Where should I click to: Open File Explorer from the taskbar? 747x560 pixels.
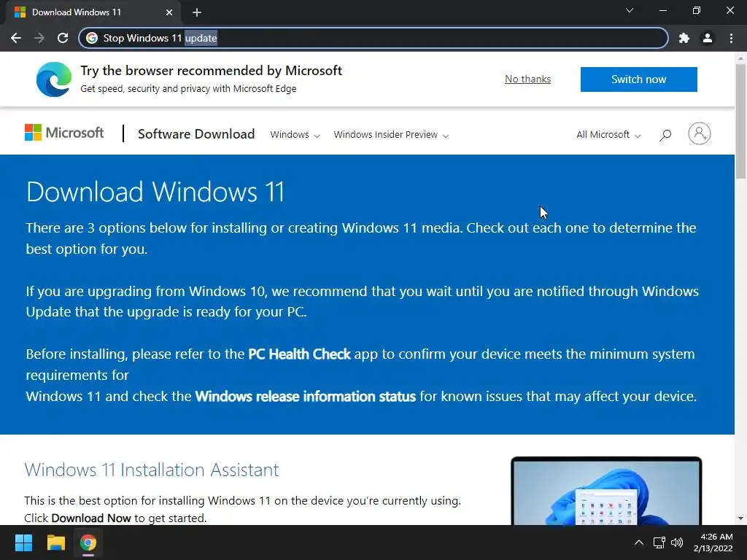point(55,542)
